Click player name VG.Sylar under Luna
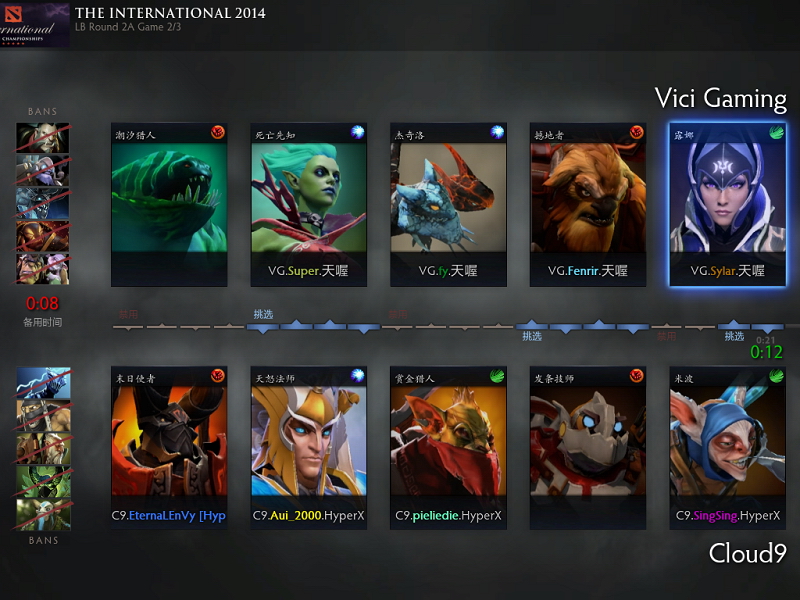The height and width of the screenshot is (600, 800). pyautogui.click(x=728, y=271)
